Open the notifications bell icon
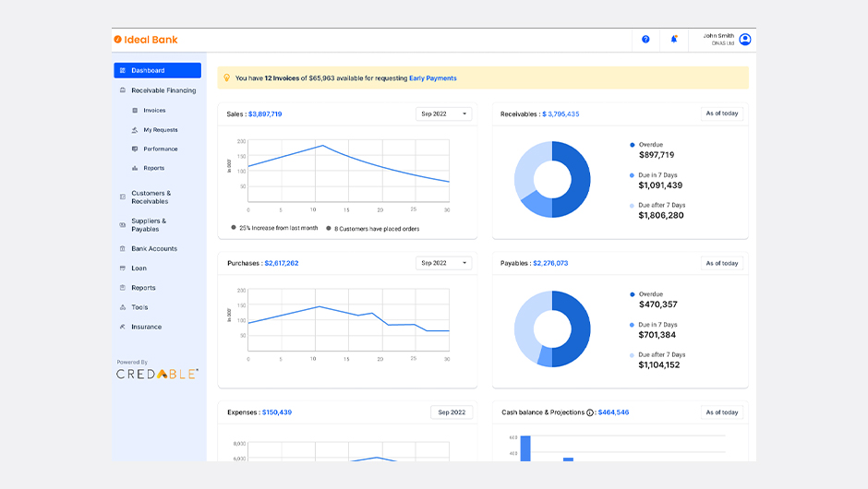 674,40
